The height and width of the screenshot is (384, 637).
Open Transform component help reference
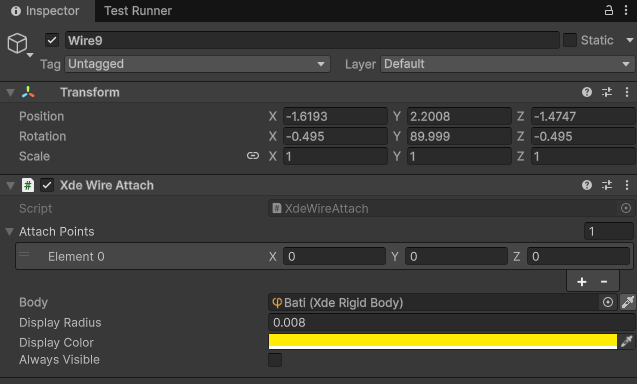587,92
